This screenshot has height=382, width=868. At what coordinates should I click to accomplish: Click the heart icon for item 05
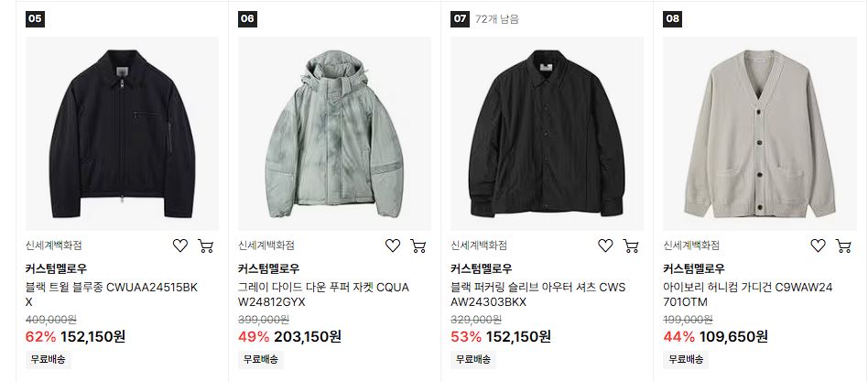180,246
